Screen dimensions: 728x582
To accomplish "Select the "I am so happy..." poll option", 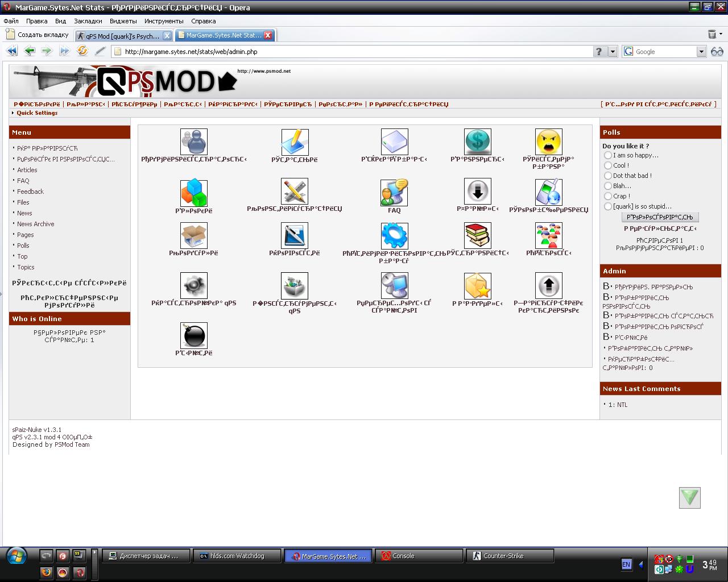I will [608, 155].
